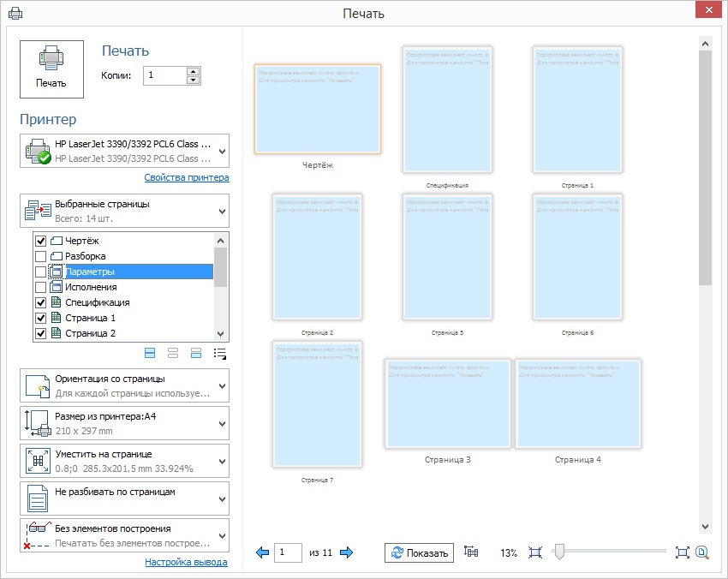Open the page list options menu icon
728x579 pixels.
point(219,353)
